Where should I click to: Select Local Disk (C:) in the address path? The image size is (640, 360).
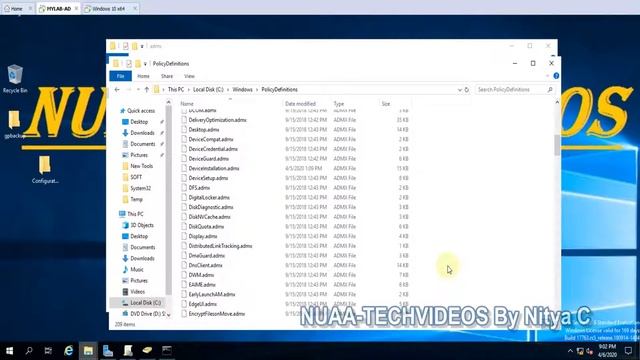pos(208,89)
